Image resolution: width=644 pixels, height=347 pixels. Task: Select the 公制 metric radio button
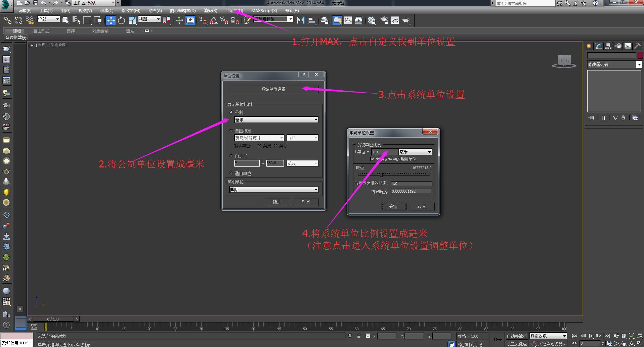pos(231,112)
